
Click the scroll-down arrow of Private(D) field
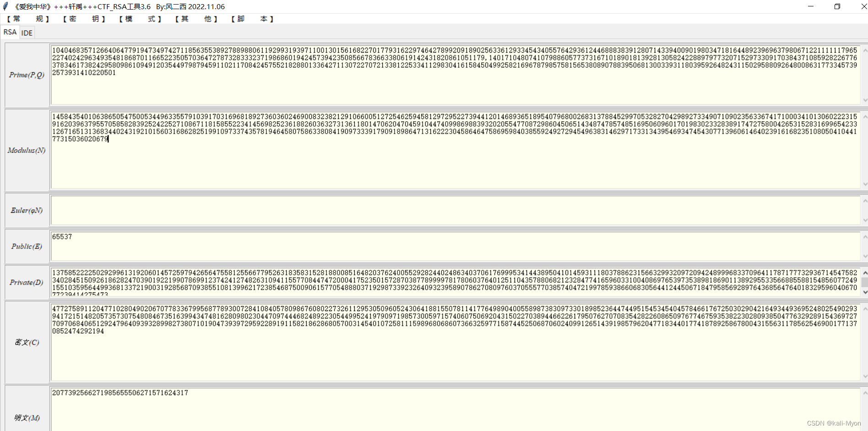pos(865,292)
